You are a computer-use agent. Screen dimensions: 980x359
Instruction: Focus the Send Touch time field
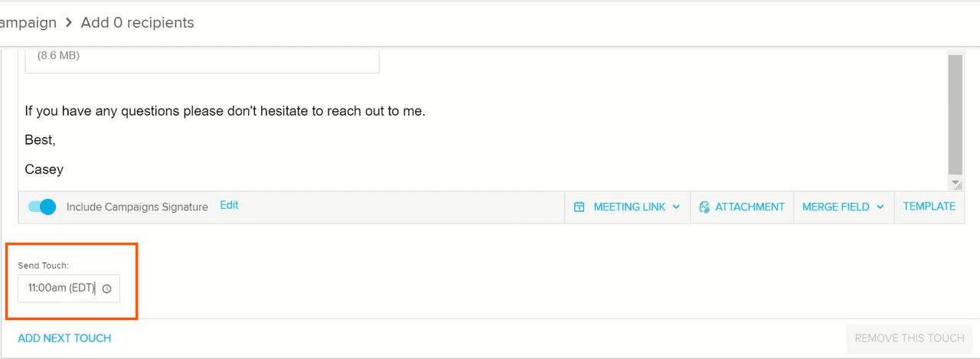coord(60,289)
